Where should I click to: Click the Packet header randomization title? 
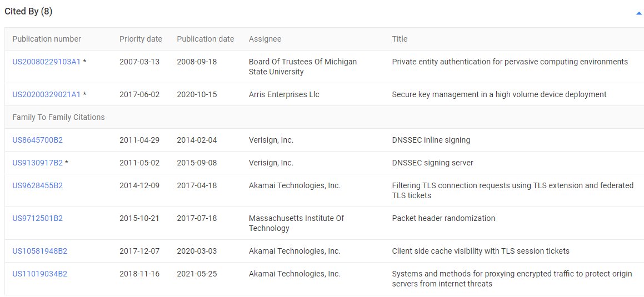point(443,218)
